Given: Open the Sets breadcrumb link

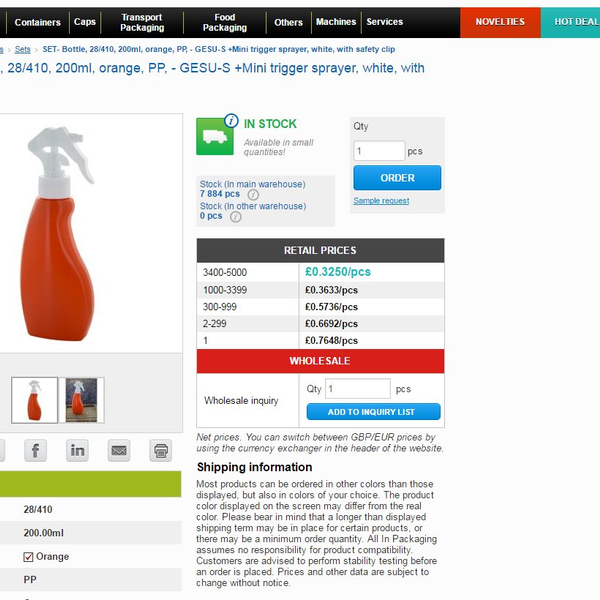Looking at the screenshot, I should pyautogui.click(x=23, y=49).
